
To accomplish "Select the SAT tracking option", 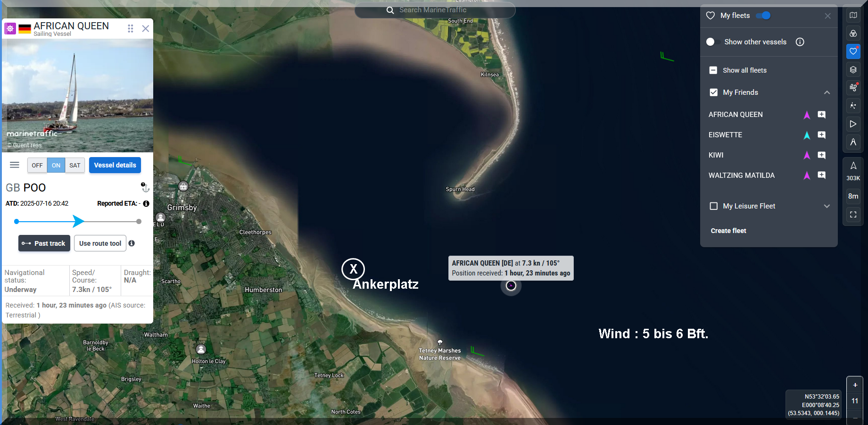I will pos(74,166).
